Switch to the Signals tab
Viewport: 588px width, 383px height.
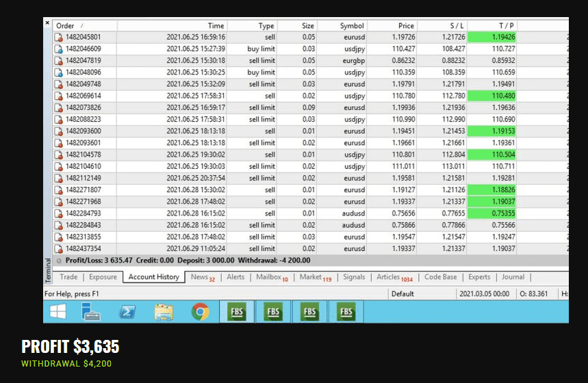354,277
